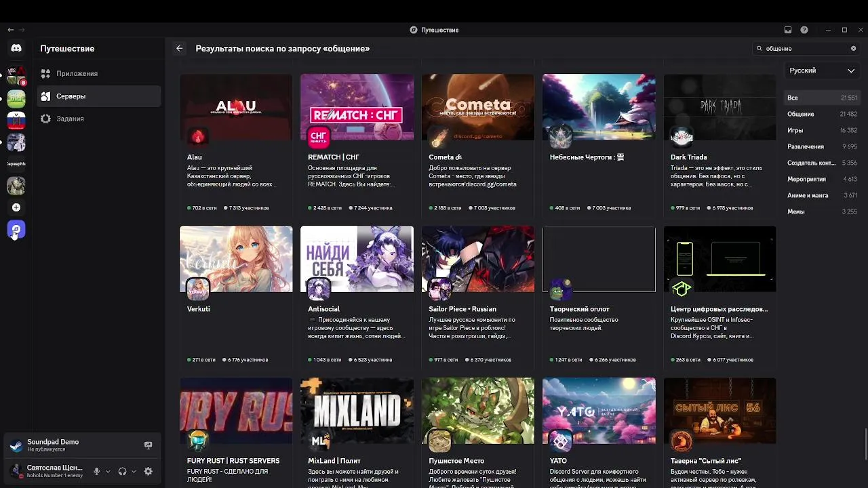868x488 pixels.
Task: Open the Sailor Piece • Russian title
Action: click(x=462, y=309)
